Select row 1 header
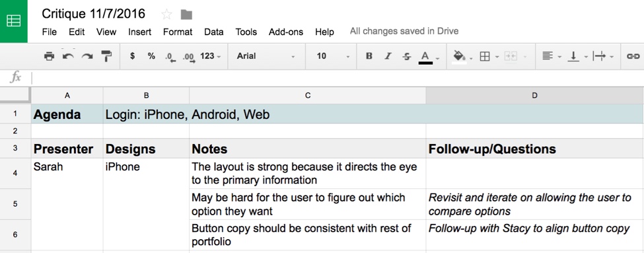Screen dimensions: 644x253 15,114
